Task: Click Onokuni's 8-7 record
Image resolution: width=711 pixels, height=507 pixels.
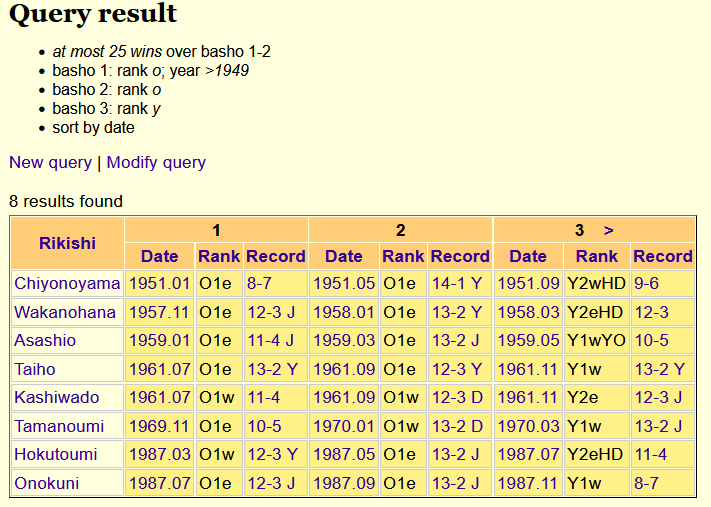Action: click(646, 483)
